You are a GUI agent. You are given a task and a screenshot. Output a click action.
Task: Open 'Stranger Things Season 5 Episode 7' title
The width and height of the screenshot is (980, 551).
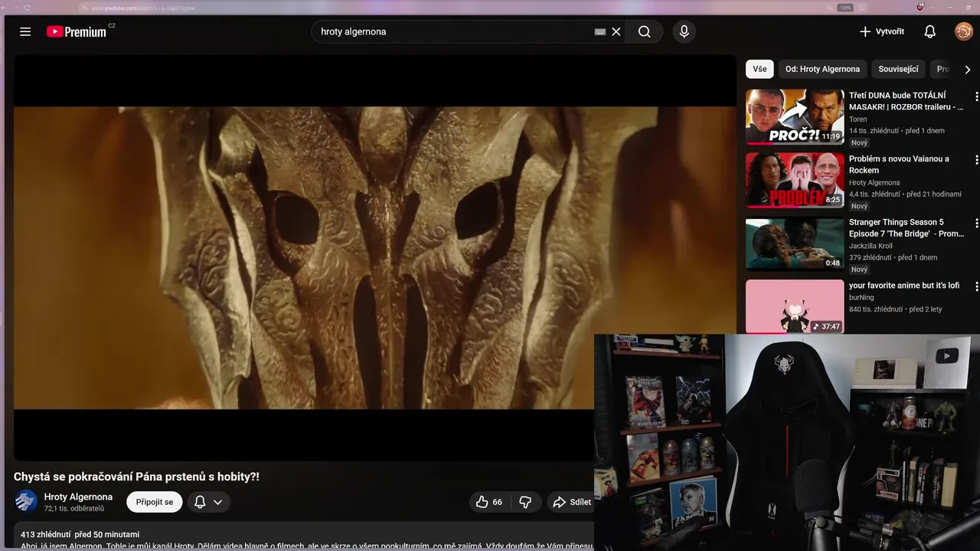click(906, 228)
